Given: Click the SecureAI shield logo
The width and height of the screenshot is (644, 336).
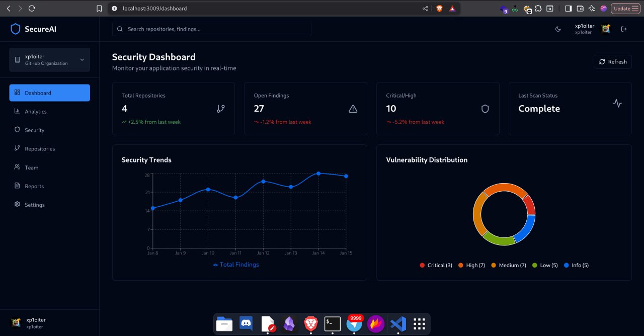Looking at the screenshot, I should [x=16, y=29].
